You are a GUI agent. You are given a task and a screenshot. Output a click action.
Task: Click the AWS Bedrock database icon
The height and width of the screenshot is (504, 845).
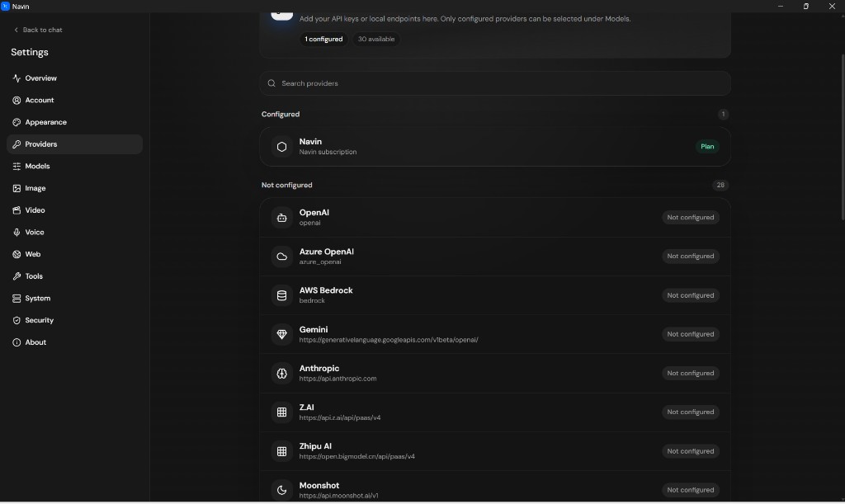point(282,295)
